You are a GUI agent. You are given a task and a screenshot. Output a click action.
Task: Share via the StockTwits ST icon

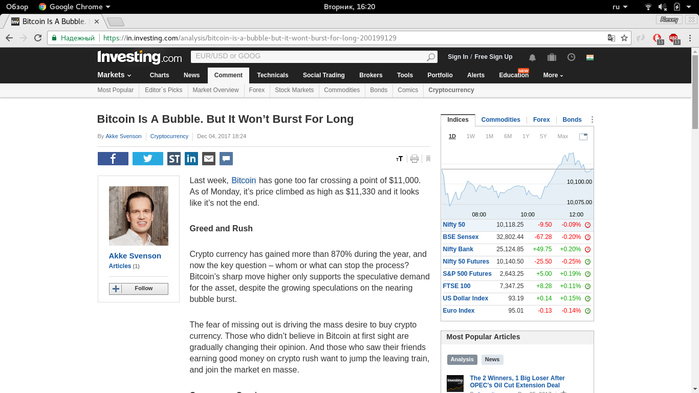tap(174, 159)
